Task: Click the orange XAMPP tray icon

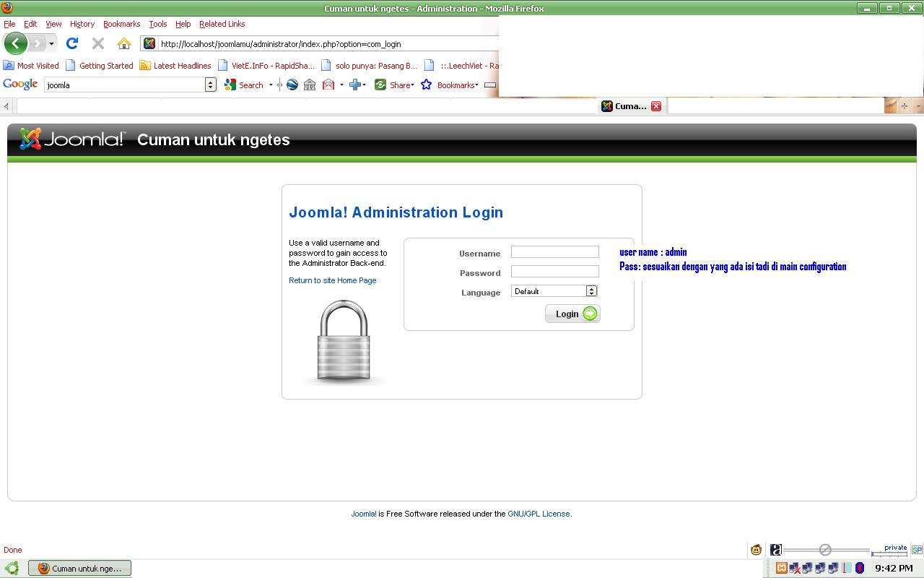Action: click(x=781, y=568)
